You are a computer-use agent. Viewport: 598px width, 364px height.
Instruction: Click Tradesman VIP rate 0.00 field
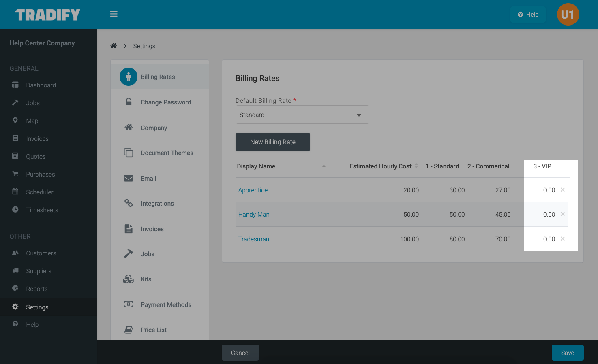[x=549, y=239]
